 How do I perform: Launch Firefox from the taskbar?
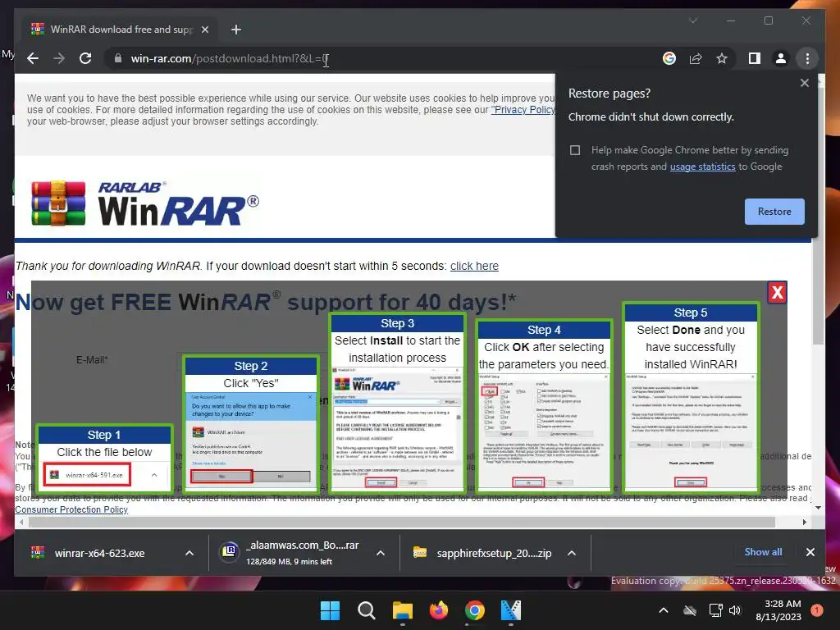pyautogui.click(x=438, y=610)
